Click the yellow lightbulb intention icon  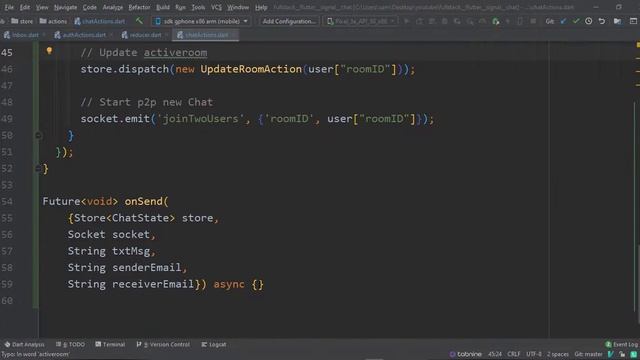point(49,51)
